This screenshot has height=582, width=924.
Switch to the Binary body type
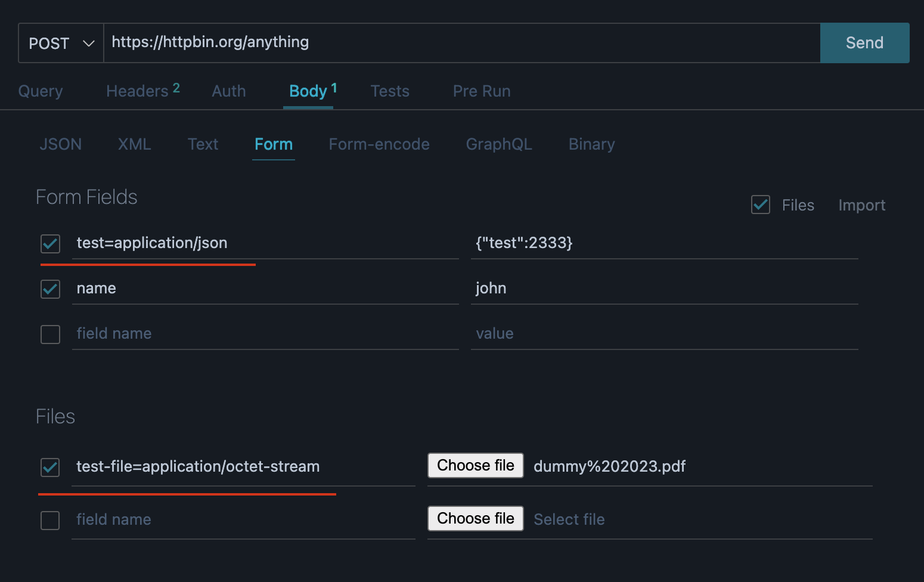point(591,144)
